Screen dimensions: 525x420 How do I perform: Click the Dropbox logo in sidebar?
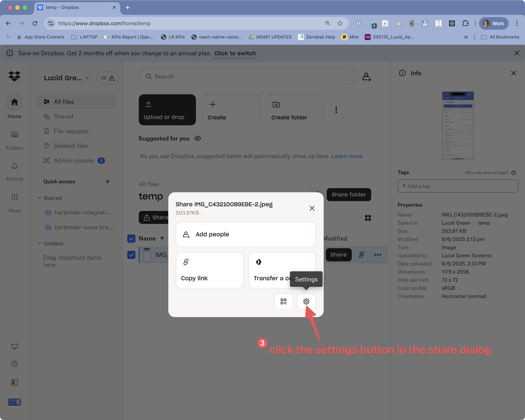[14, 76]
